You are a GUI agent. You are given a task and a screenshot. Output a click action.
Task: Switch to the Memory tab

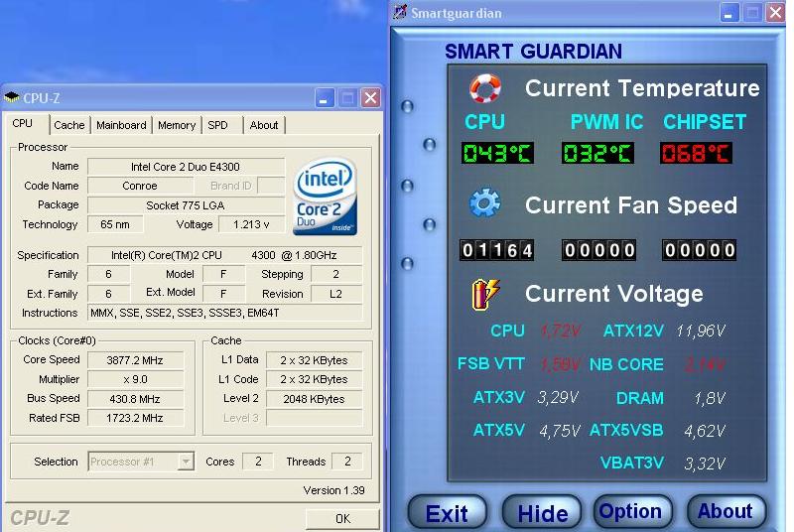pyautogui.click(x=177, y=125)
